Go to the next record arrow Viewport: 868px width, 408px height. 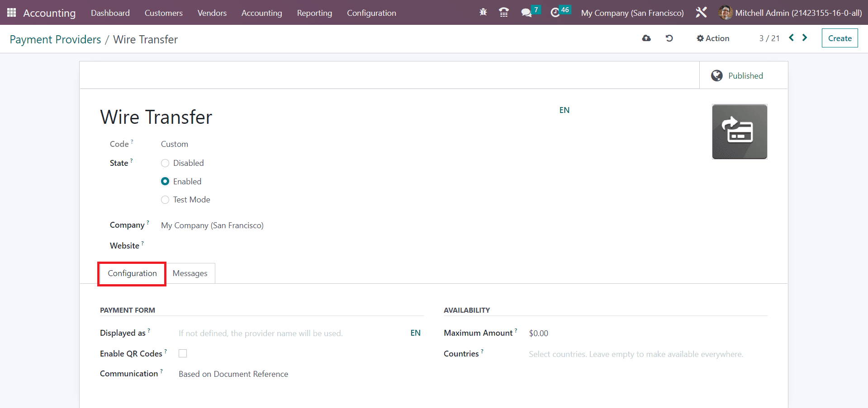(x=805, y=38)
